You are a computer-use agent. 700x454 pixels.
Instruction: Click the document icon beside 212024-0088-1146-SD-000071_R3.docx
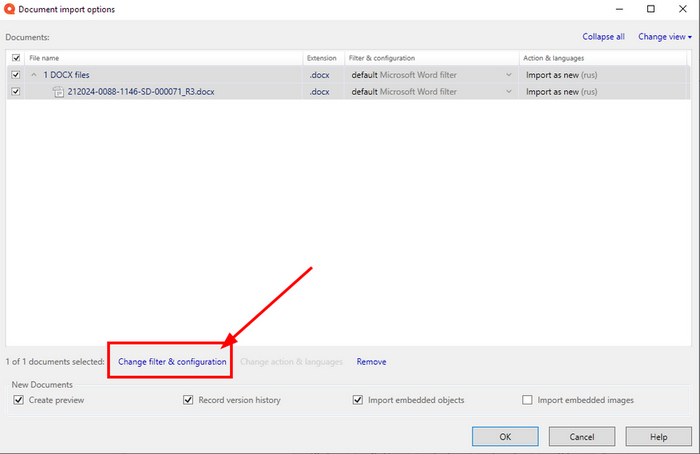(x=58, y=92)
